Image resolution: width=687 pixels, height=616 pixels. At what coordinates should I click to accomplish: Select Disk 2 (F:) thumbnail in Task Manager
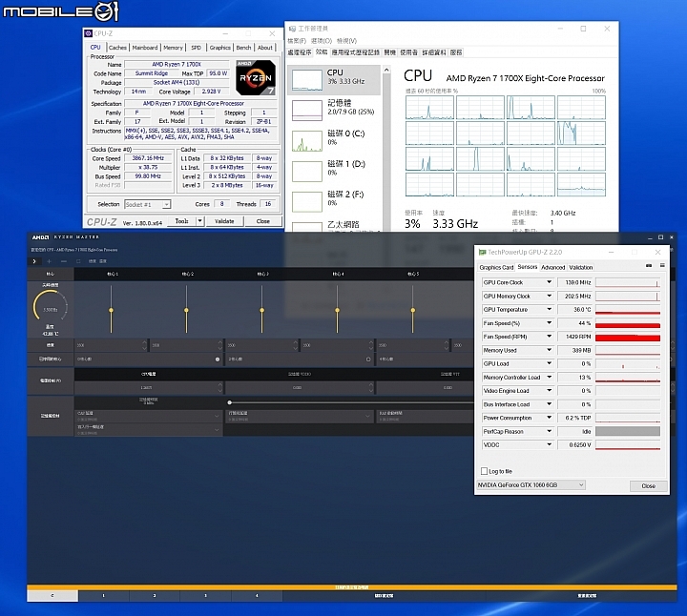click(306, 202)
